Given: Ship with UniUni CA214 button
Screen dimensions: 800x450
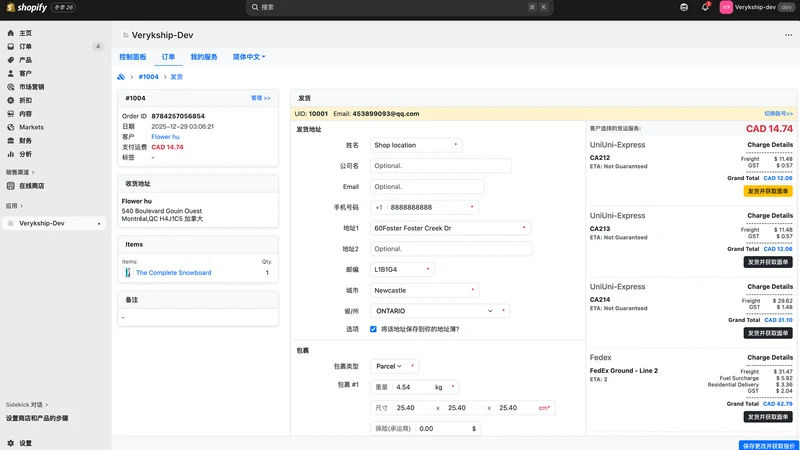Looking at the screenshot, I should pos(767,333).
